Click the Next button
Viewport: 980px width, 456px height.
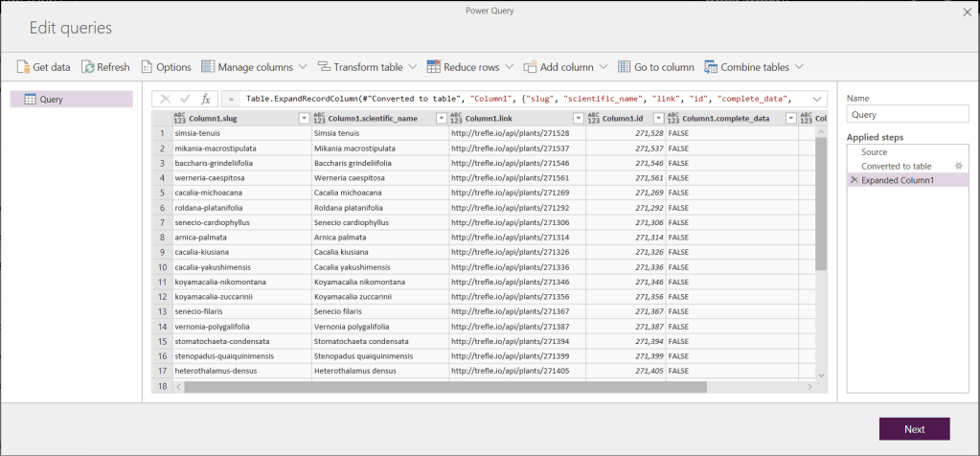click(x=914, y=429)
